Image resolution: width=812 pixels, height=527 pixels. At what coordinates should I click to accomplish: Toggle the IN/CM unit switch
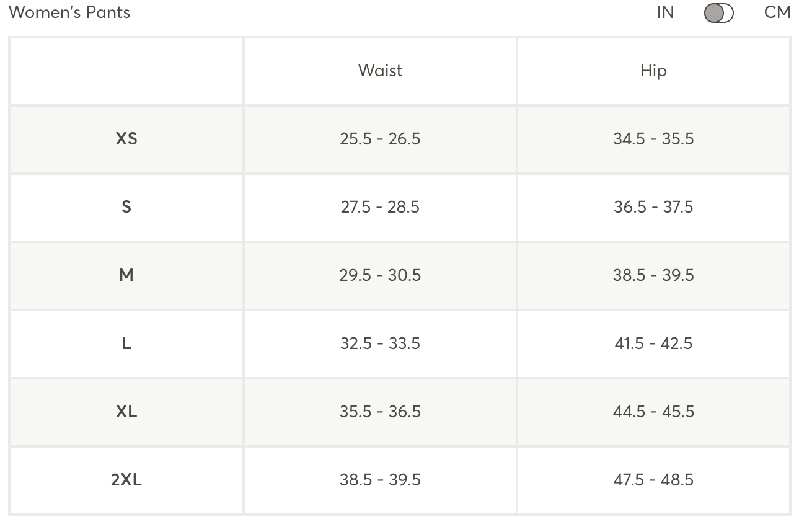click(x=719, y=13)
